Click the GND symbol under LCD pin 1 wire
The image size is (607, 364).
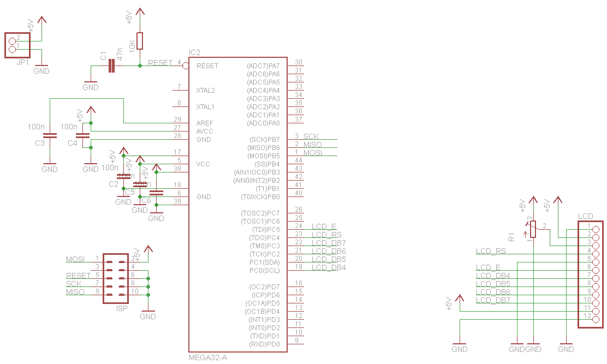coord(566,347)
